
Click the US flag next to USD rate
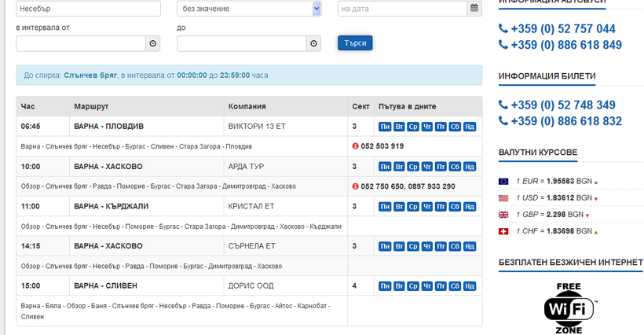click(503, 198)
